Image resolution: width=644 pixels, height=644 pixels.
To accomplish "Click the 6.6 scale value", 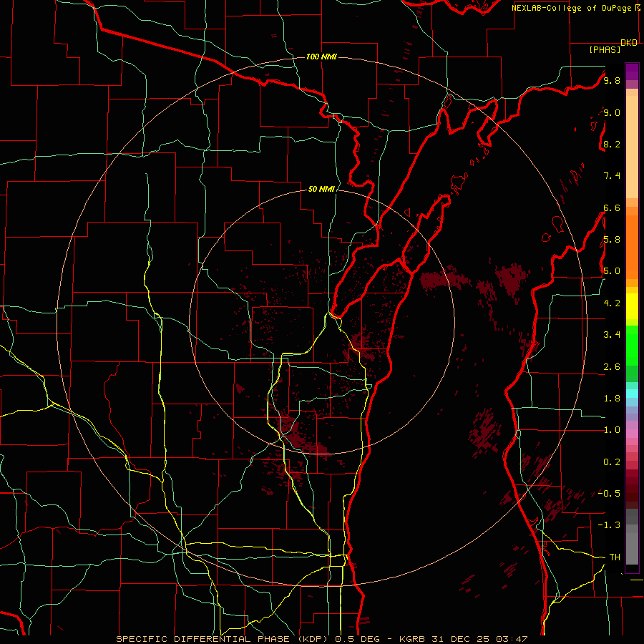I will click(x=612, y=208).
